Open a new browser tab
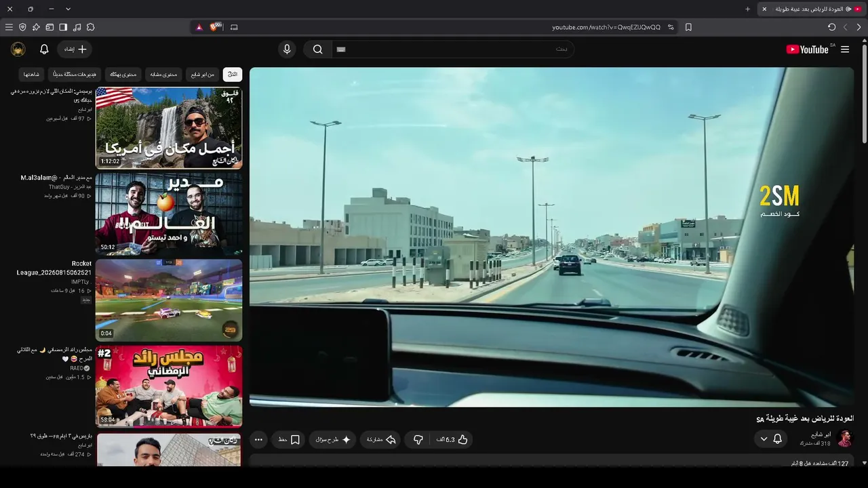Image resolution: width=868 pixels, height=488 pixels. coord(748,9)
